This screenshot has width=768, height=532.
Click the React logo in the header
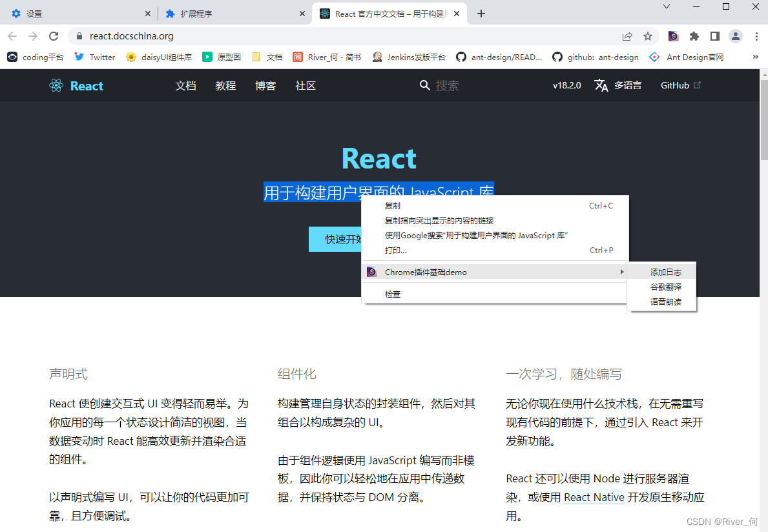[x=56, y=86]
